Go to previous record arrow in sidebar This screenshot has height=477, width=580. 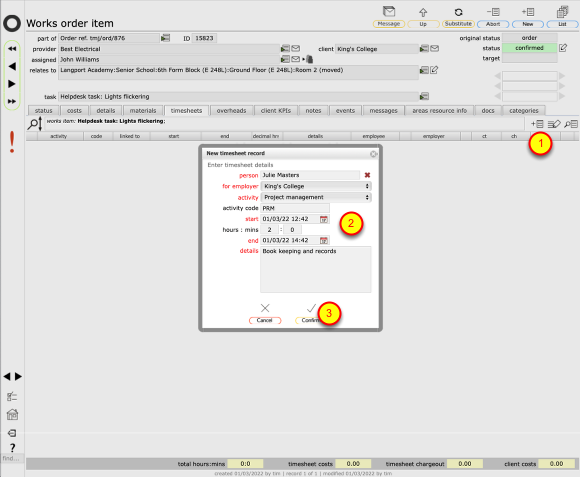coord(12,66)
